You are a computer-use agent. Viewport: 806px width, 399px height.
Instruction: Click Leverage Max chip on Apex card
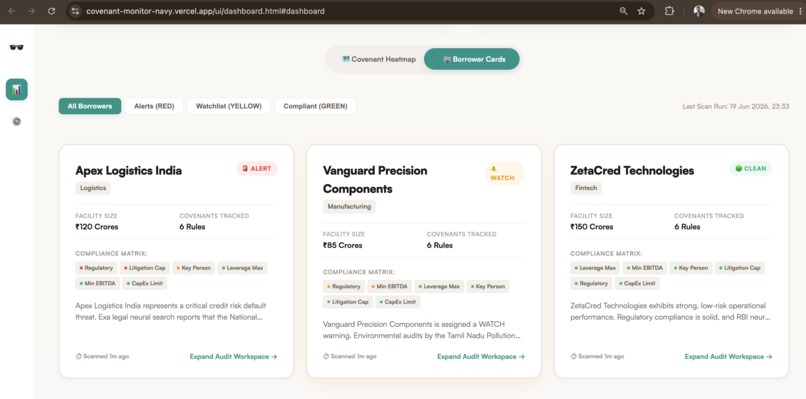pos(243,268)
